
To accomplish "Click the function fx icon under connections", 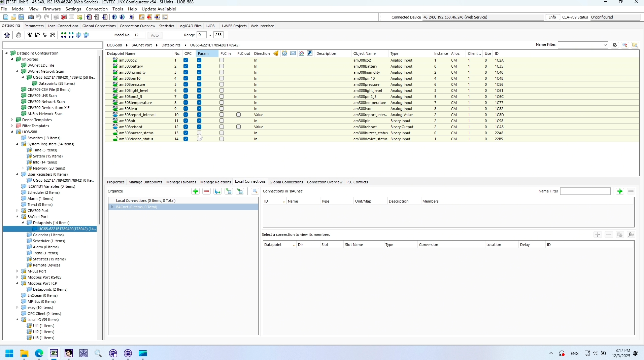I will [631, 235].
